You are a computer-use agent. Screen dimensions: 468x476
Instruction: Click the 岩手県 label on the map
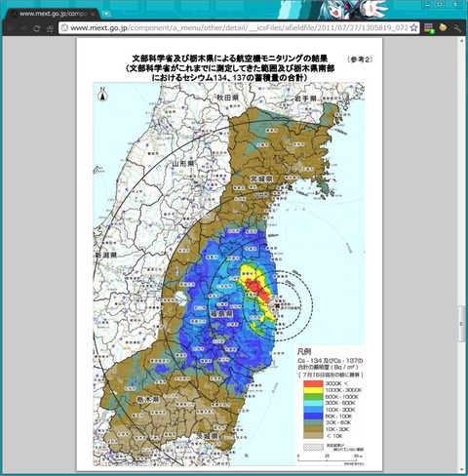(x=305, y=99)
